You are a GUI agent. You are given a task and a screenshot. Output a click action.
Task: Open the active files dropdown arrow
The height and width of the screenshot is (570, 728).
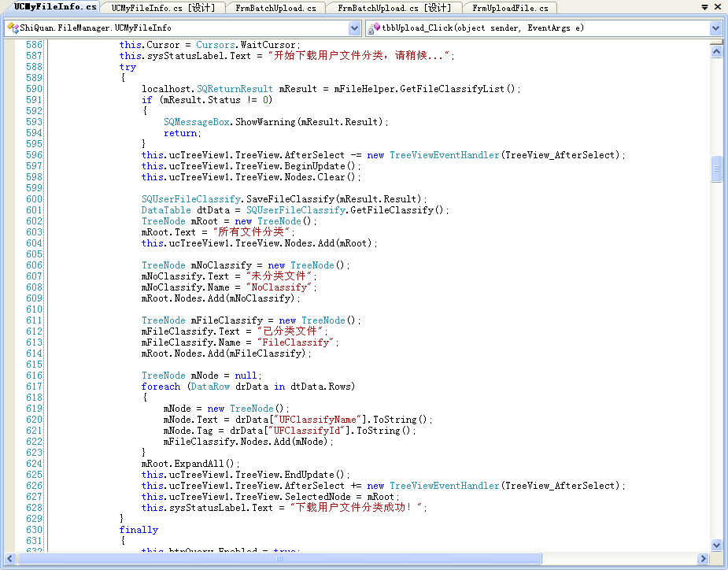click(x=704, y=7)
